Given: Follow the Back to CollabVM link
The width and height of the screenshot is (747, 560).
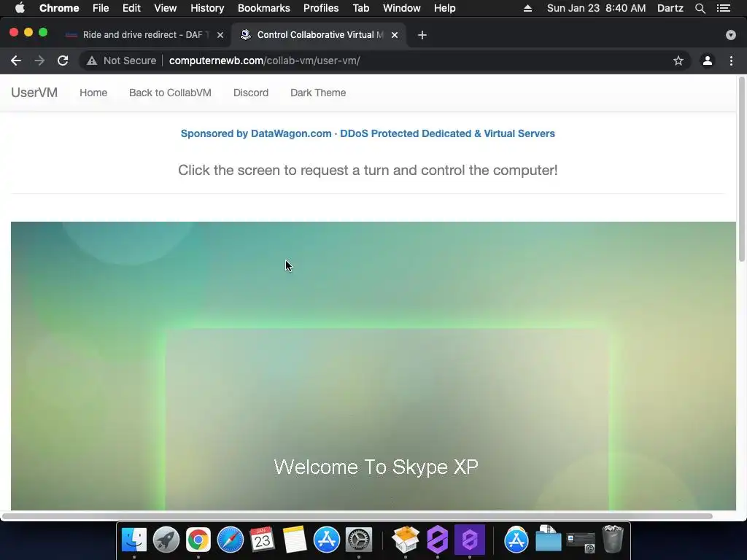Looking at the screenshot, I should 170,93.
